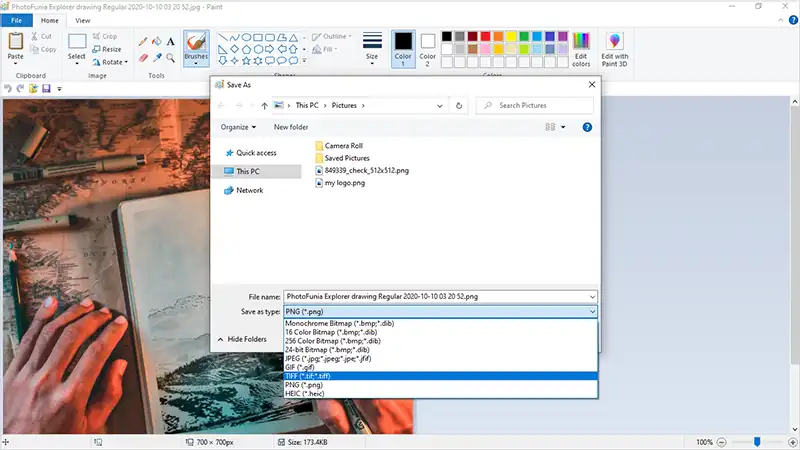Click the Up folder arrow in dialog
The image size is (800, 450).
(x=264, y=106)
